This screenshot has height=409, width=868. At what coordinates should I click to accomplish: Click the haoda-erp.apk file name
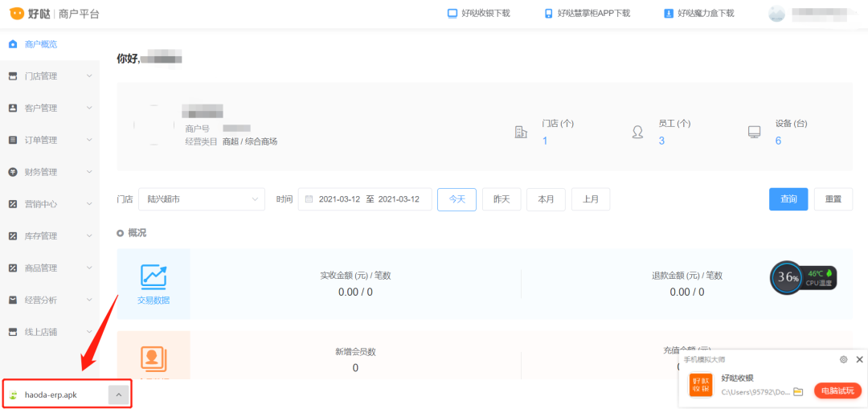click(x=51, y=395)
